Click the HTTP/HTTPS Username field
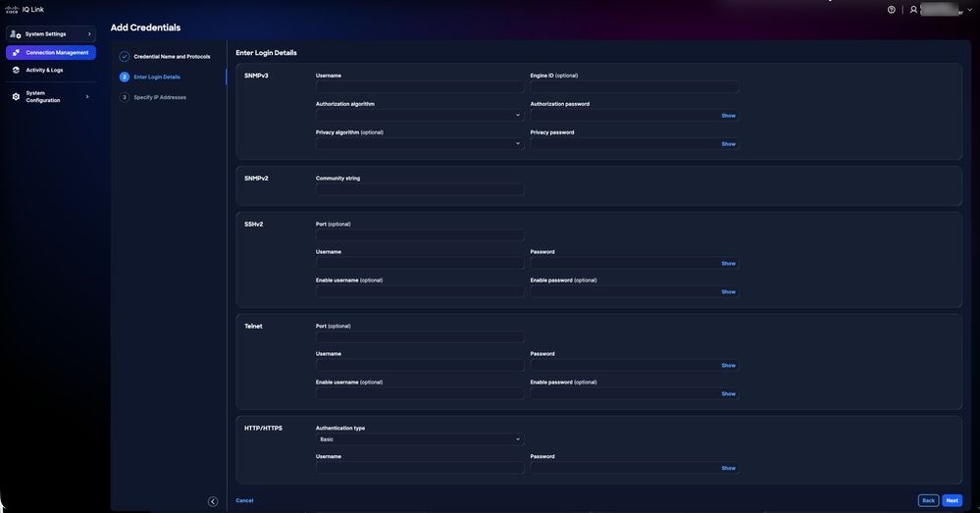Image resolution: width=980 pixels, height=513 pixels. pyautogui.click(x=420, y=467)
